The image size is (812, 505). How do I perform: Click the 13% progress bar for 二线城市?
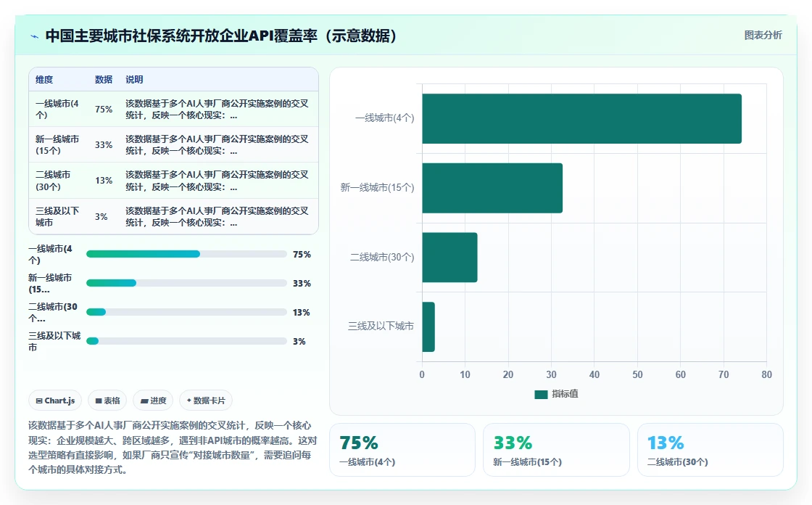point(186,312)
